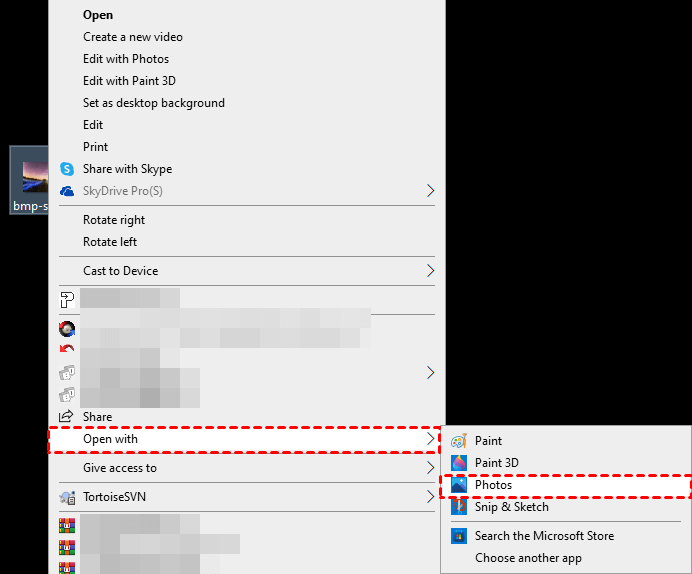Viewport: 692px width, 574px height.
Task: Expand the Cast to Device submenu arrow
Action: pyautogui.click(x=431, y=271)
